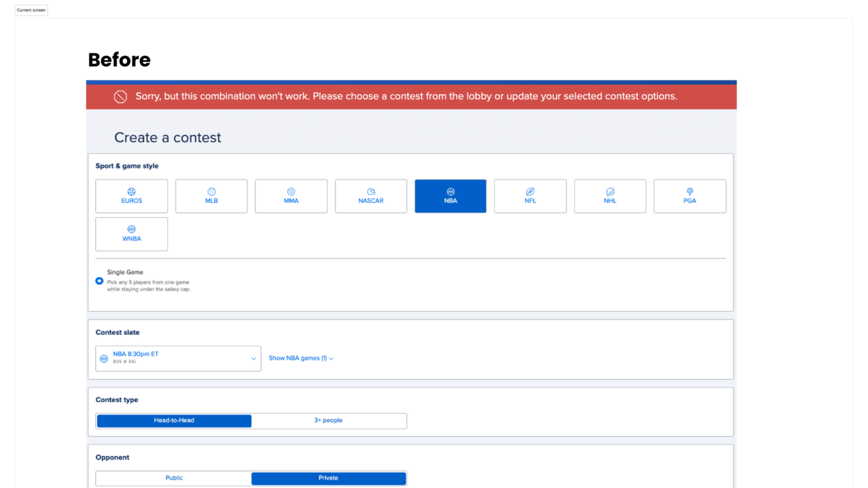
Task: Click the Contest type section label
Action: tap(117, 400)
